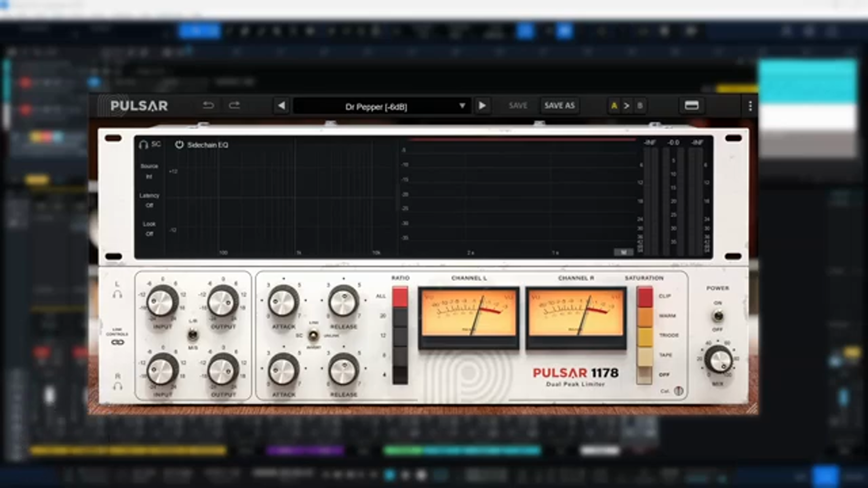Image resolution: width=868 pixels, height=488 pixels.
Task: Select the TAPE saturation button
Action: [x=645, y=356]
